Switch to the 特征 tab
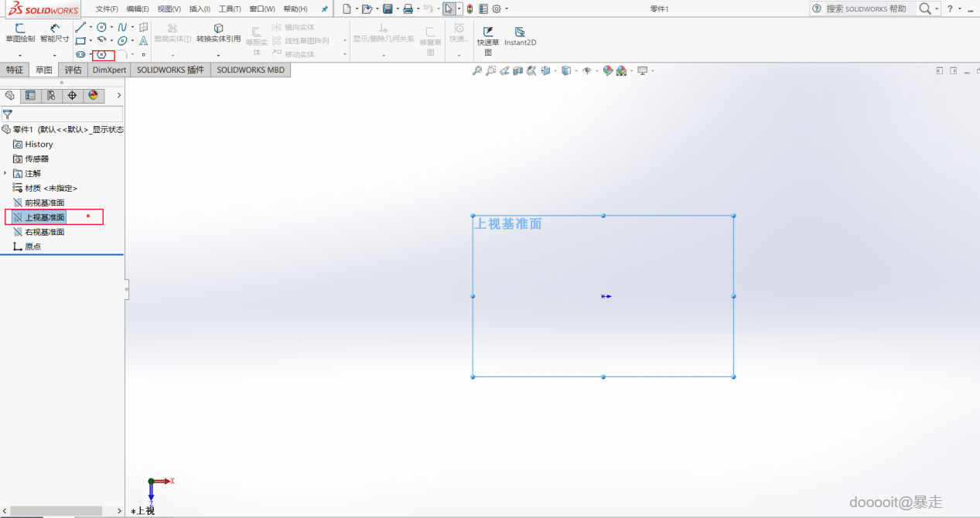Image resolution: width=980 pixels, height=518 pixels. (x=15, y=70)
